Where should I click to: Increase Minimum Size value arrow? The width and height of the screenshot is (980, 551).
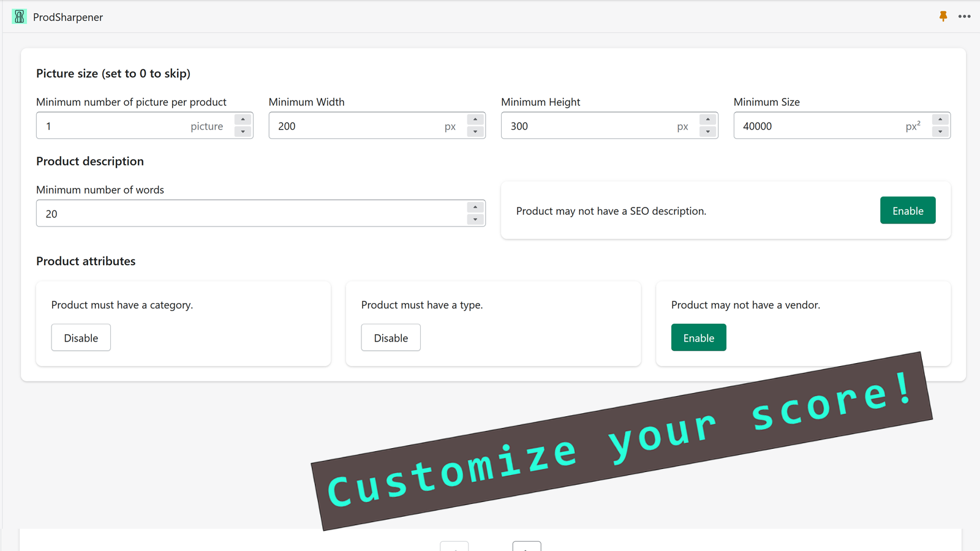[940, 119]
